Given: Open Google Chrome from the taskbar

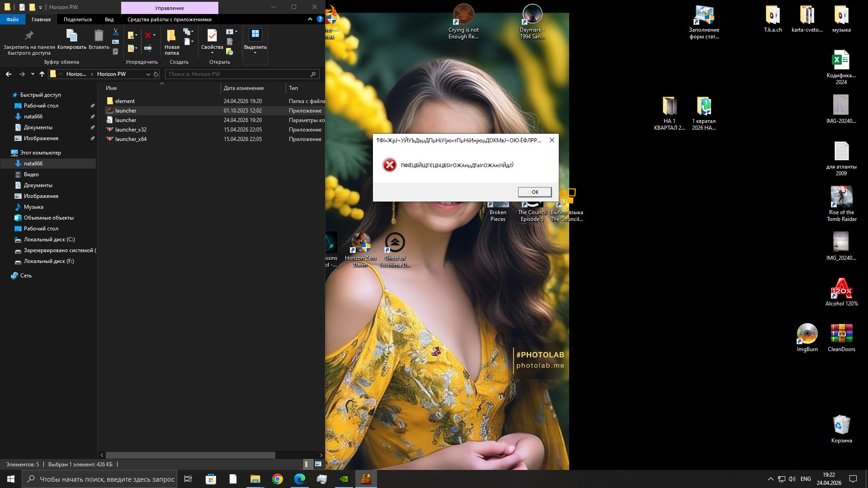Looking at the screenshot, I should 278,479.
